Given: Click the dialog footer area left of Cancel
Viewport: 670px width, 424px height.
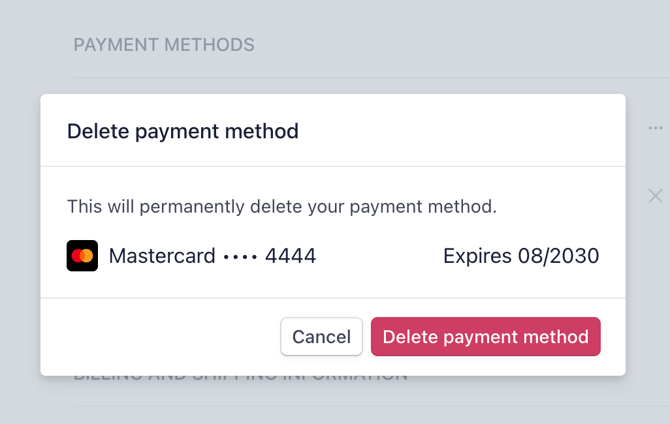Looking at the screenshot, I should 160,337.
